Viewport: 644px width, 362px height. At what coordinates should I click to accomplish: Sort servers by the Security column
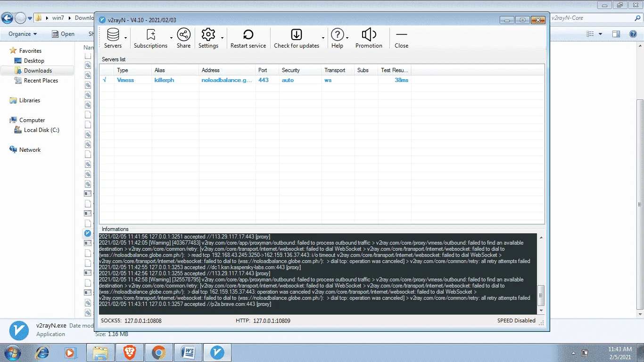(300, 70)
